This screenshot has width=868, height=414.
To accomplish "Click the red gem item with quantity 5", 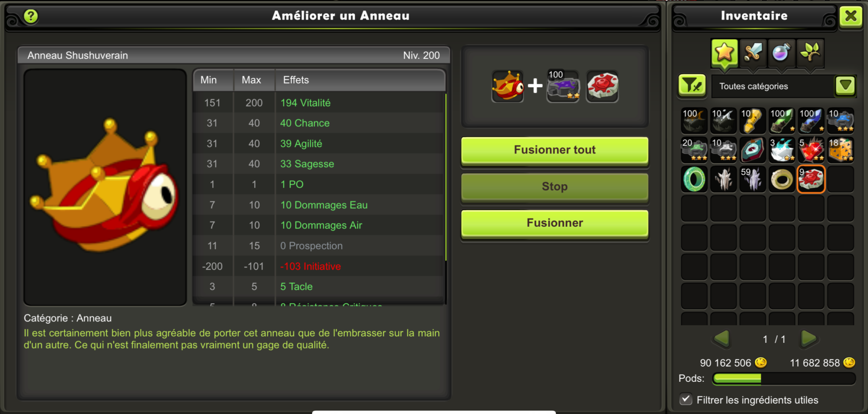I will [x=811, y=150].
